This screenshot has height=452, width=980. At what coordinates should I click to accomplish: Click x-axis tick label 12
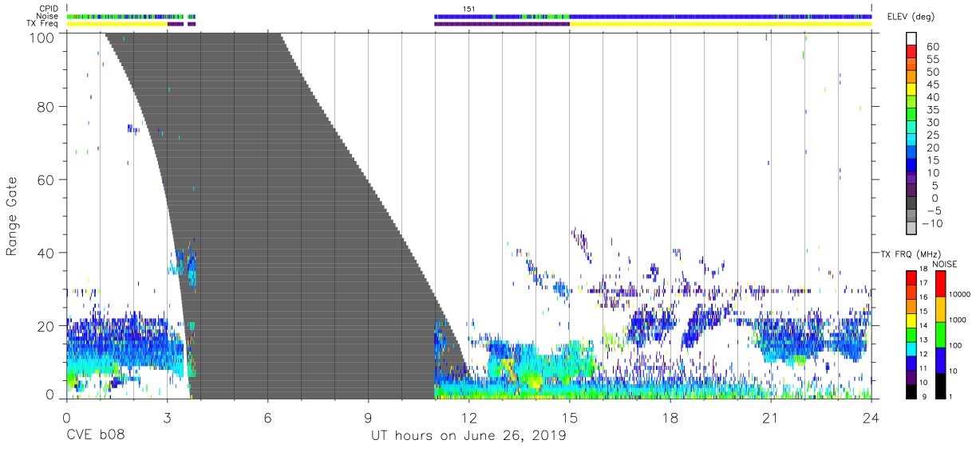[468, 418]
